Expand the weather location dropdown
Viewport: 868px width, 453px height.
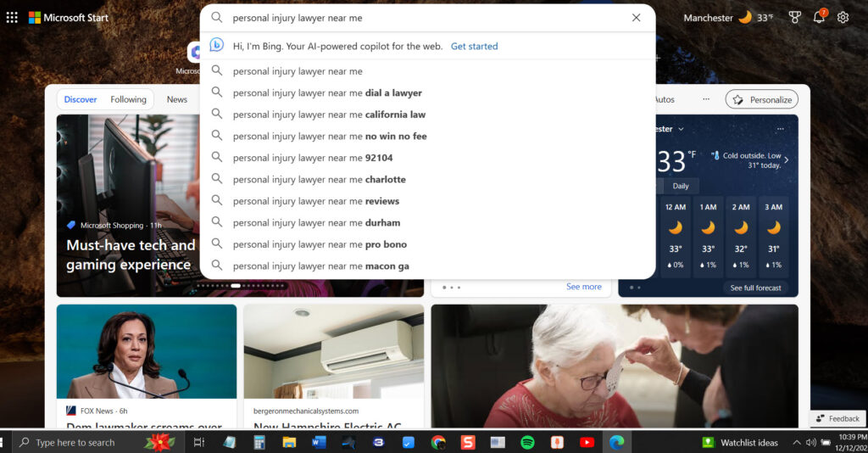tap(681, 129)
